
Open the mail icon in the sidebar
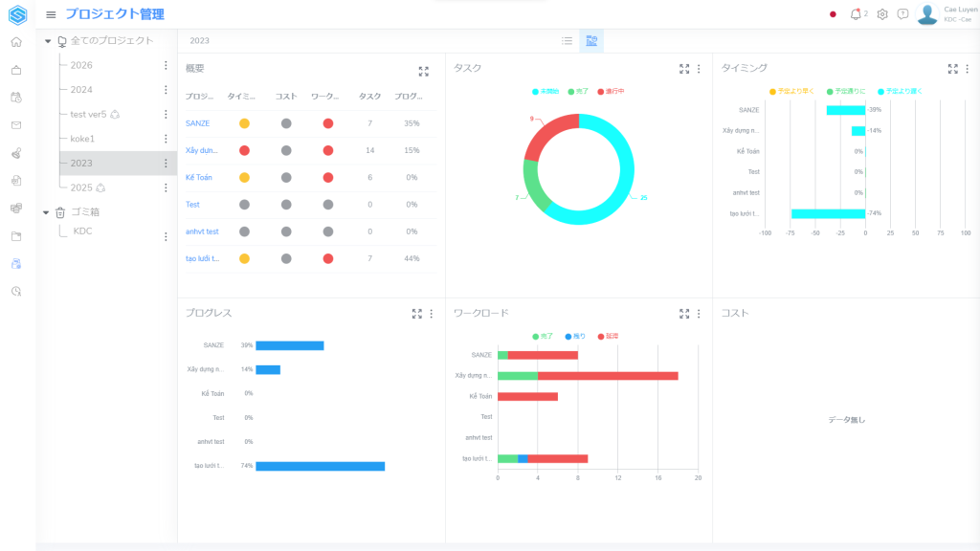click(x=16, y=125)
